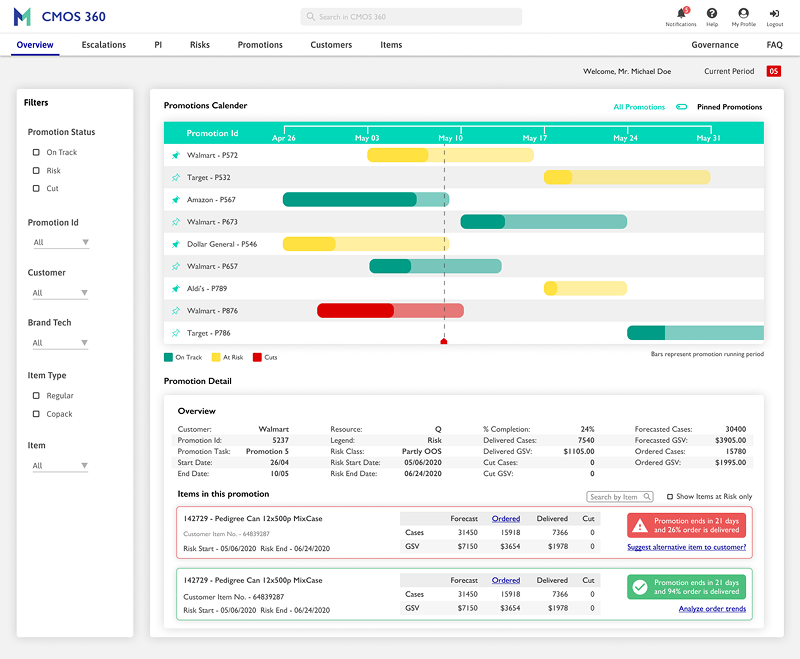Open the Escalations tab
The width and height of the screenshot is (800, 659).
(104, 45)
